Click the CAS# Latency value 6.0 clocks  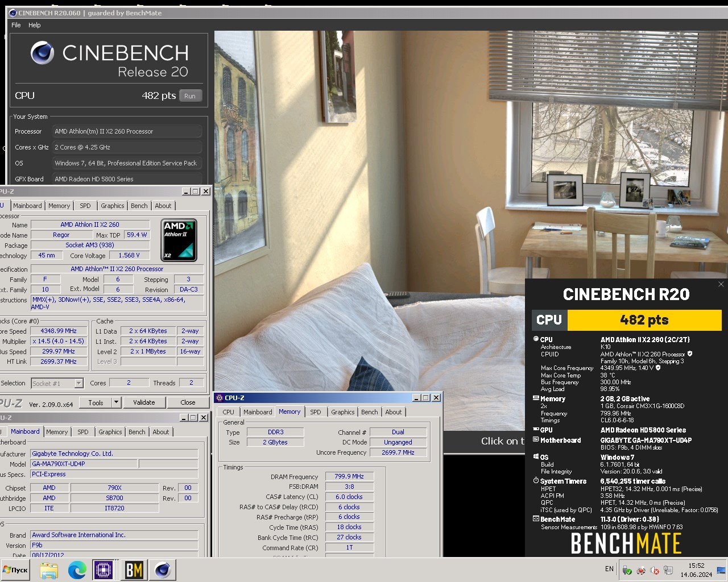349,497
